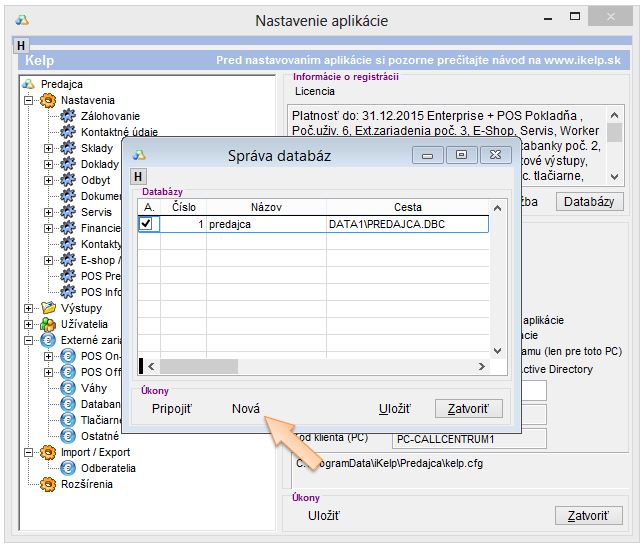644x546 pixels.
Task: Click the gear icon next to Zálohovanie
Action: (68, 116)
